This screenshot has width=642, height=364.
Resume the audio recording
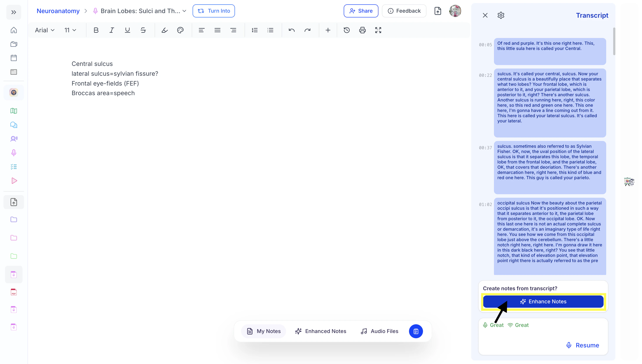[583, 345]
